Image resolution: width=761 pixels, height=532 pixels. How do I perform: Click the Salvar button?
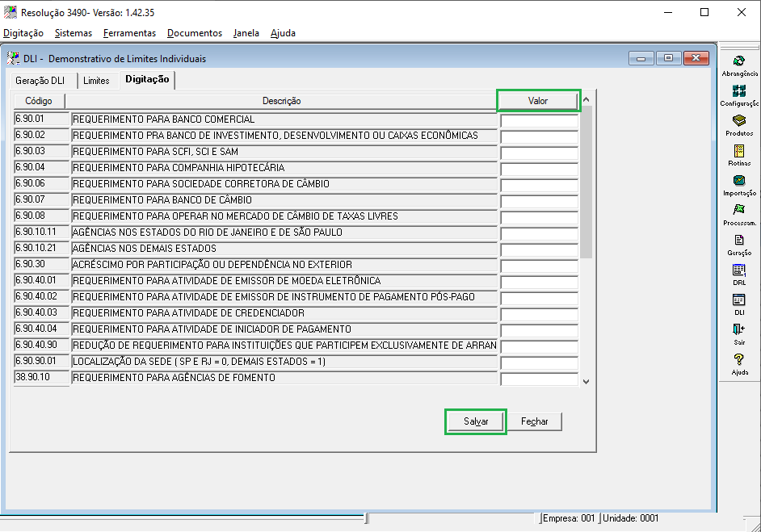point(476,421)
